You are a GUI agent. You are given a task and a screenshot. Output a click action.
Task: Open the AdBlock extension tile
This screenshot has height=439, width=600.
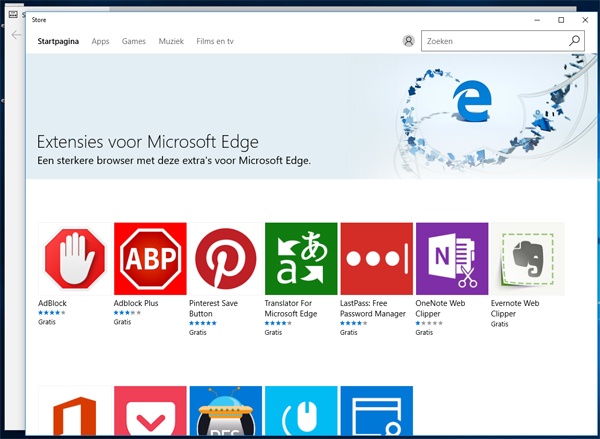pos(75,259)
